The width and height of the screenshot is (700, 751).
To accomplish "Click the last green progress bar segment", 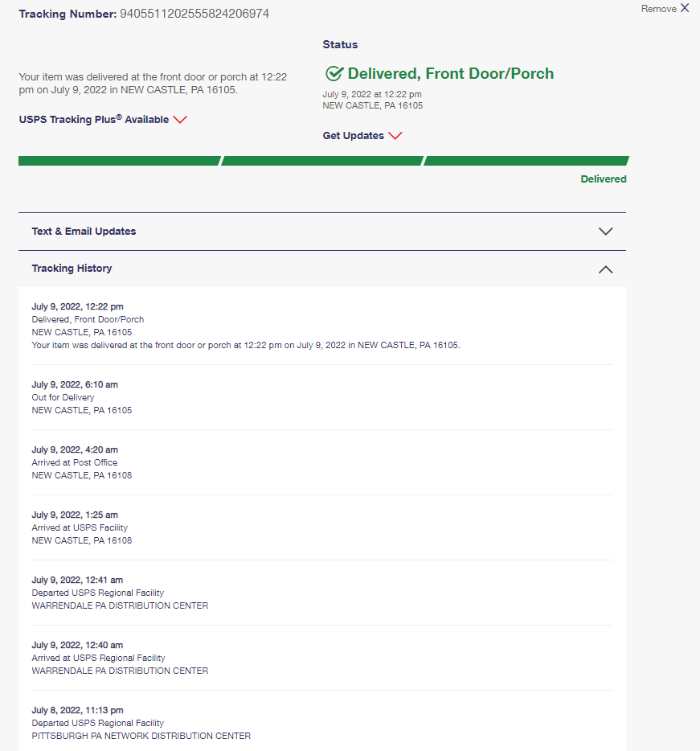I will click(526, 161).
